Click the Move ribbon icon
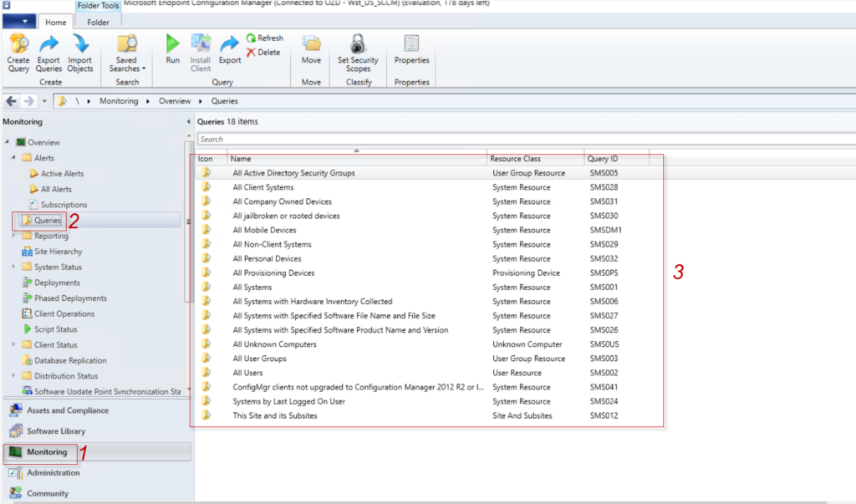This screenshot has height=504, width=856. point(311,49)
